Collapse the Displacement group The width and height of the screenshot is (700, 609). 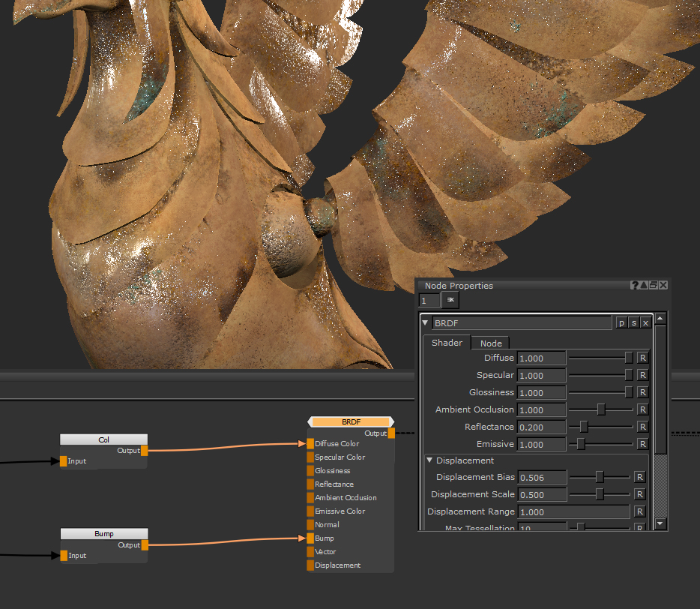click(x=430, y=460)
